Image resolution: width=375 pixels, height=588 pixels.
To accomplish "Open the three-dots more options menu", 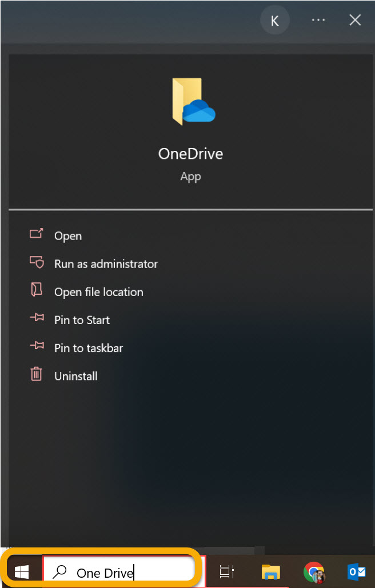I will pos(318,21).
